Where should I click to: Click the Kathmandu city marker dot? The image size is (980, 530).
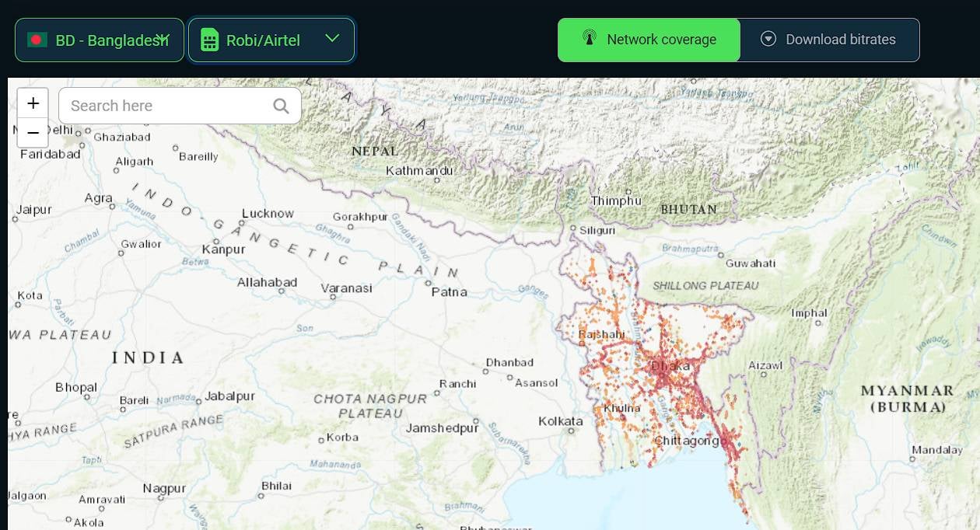click(436, 180)
